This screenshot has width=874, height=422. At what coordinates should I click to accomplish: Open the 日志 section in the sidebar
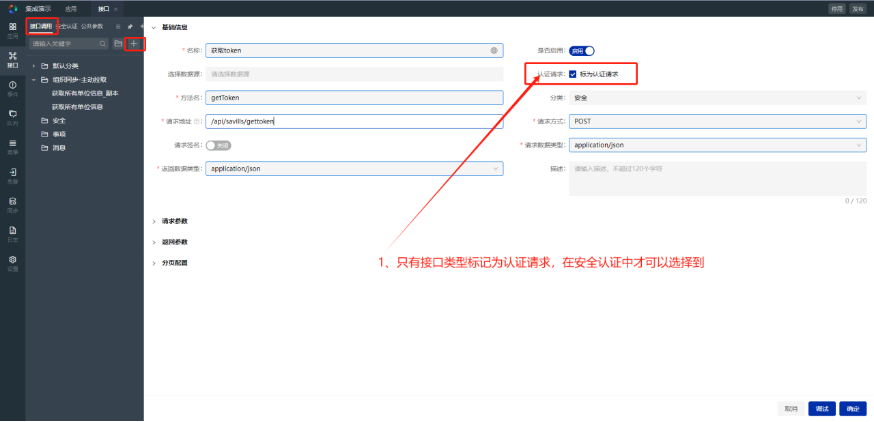point(12,234)
